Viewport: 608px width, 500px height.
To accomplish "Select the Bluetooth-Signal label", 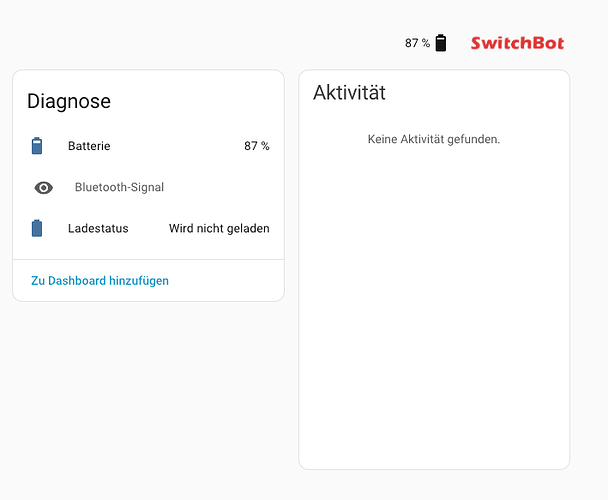I will (119, 187).
